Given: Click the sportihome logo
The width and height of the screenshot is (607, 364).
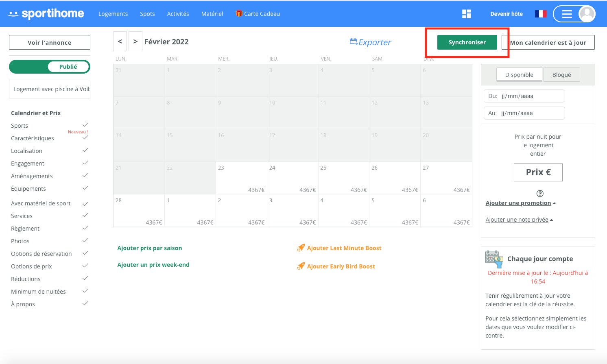Looking at the screenshot, I should [x=46, y=13].
